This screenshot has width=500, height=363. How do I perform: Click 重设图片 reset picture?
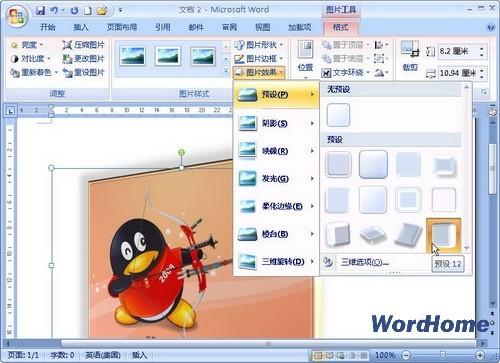click(x=83, y=72)
